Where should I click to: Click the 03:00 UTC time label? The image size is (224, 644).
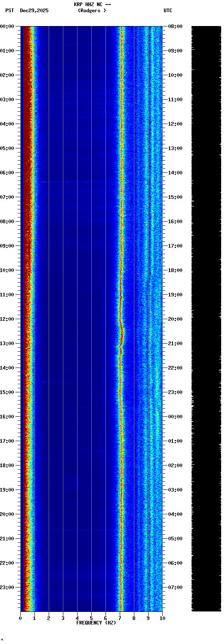(175, 490)
